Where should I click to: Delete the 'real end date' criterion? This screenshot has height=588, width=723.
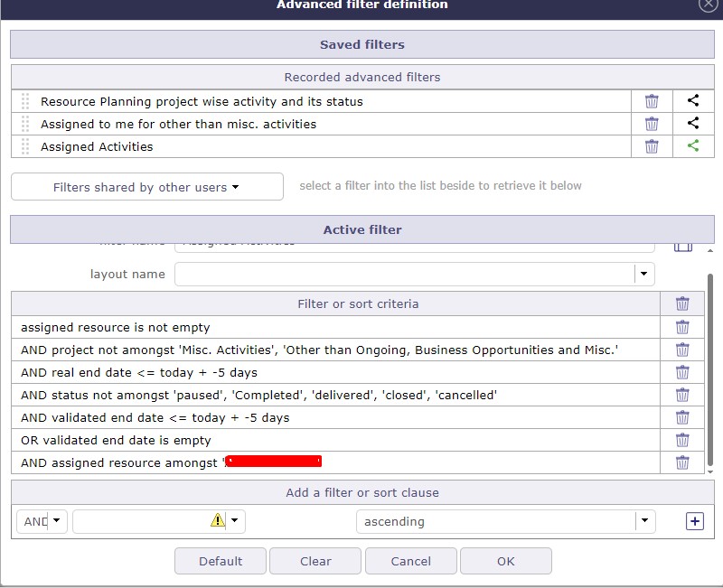click(x=682, y=372)
